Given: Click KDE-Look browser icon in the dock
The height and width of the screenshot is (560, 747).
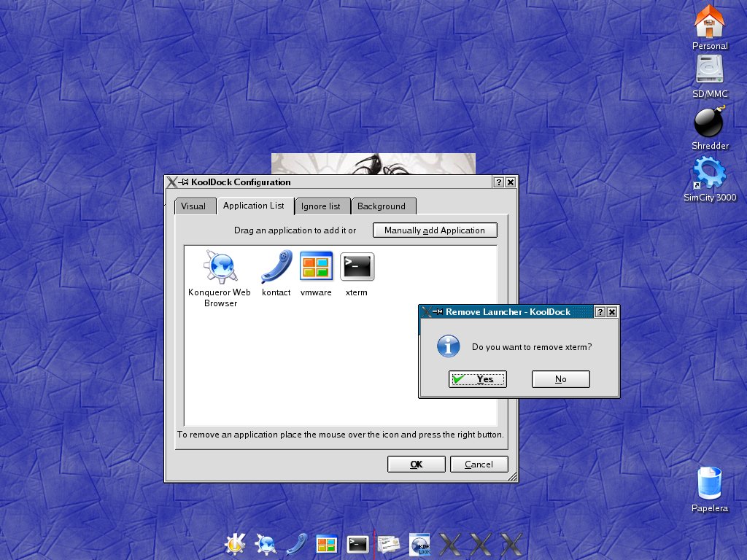Looking at the screenshot, I should pyautogui.click(x=419, y=544).
